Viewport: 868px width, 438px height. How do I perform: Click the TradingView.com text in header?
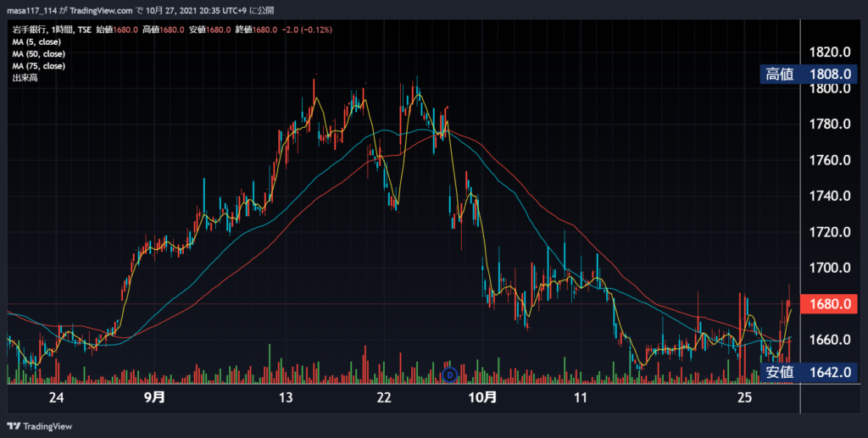point(102,10)
